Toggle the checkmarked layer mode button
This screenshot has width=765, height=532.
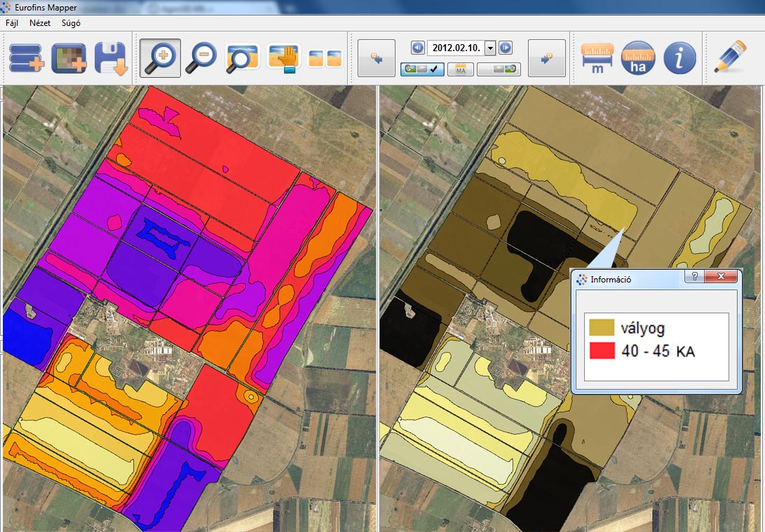(422, 69)
